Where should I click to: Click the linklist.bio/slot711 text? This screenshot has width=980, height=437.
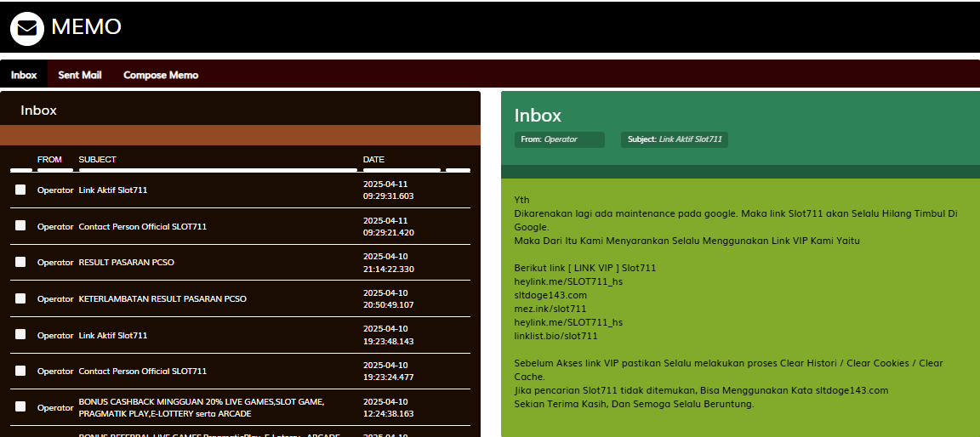pyautogui.click(x=556, y=336)
